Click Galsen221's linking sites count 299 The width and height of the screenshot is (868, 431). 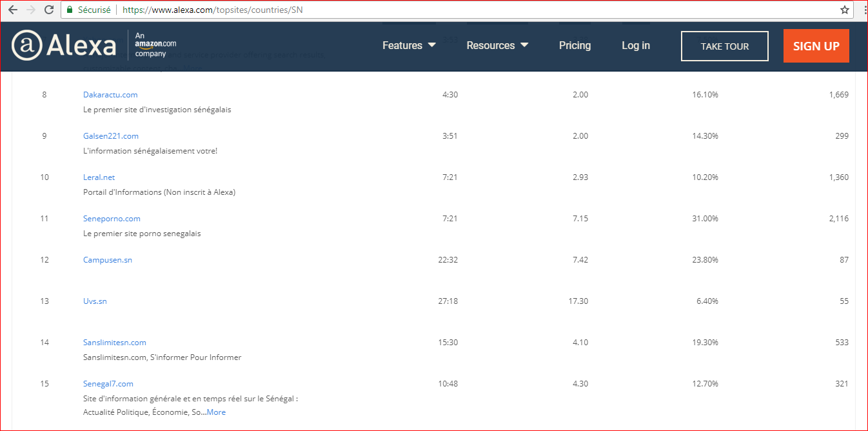(x=842, y=136)
